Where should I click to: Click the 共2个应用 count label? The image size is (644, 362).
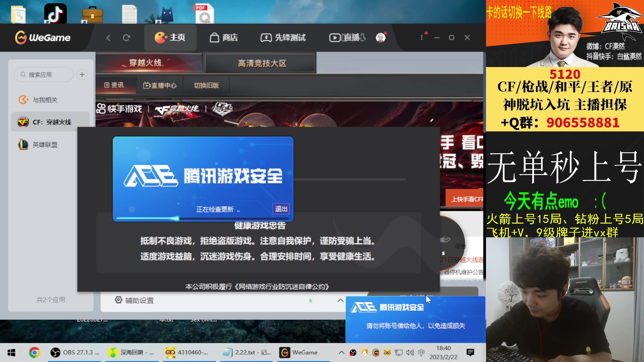pyautogui.click(x=51, y=300)
